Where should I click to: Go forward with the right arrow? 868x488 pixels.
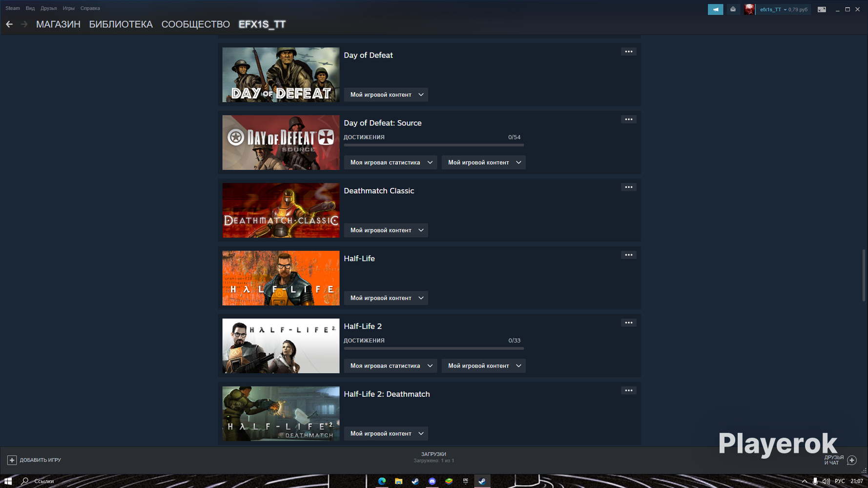(24, 24)
